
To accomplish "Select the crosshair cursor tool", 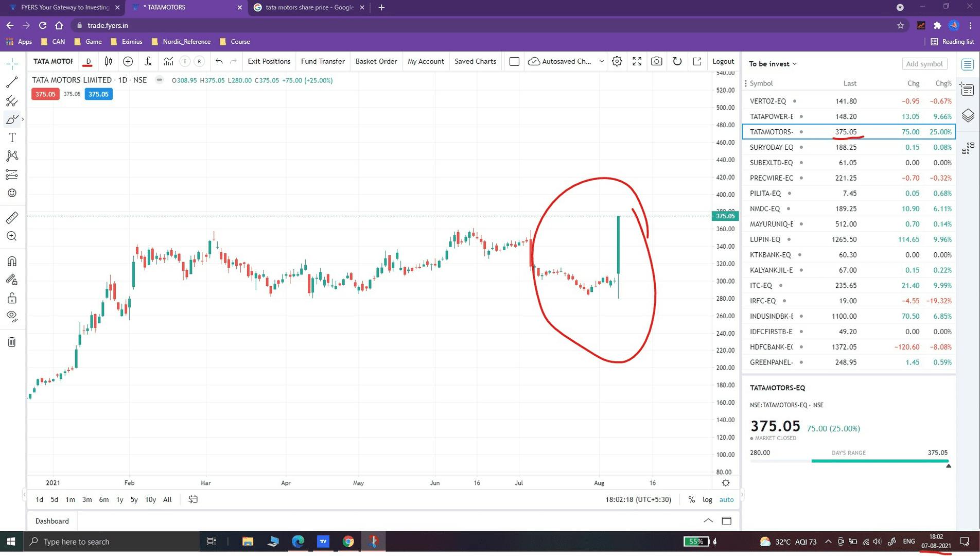I will point(12,63).
